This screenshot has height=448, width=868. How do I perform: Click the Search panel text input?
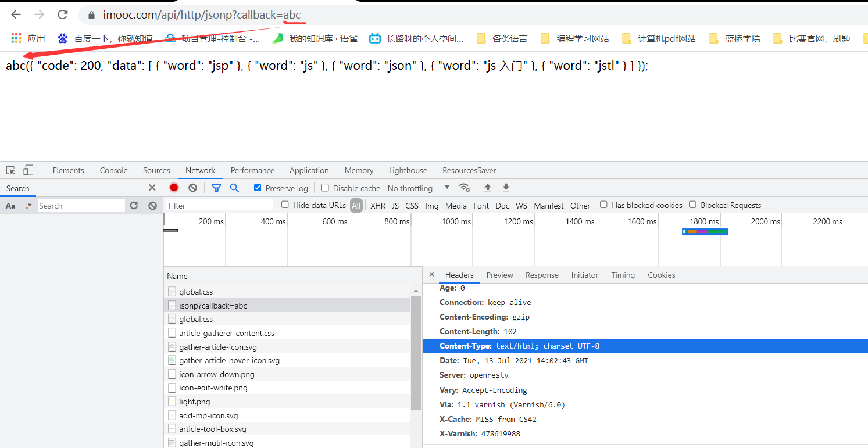click(x=81, y=206)
